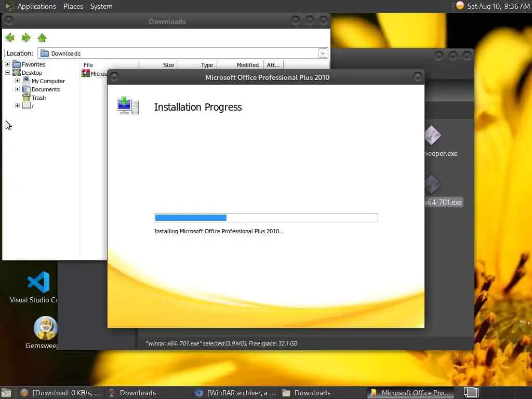Collapse the Desktop tree node
This screenshot has height=399, width=532.
point(7,73)
